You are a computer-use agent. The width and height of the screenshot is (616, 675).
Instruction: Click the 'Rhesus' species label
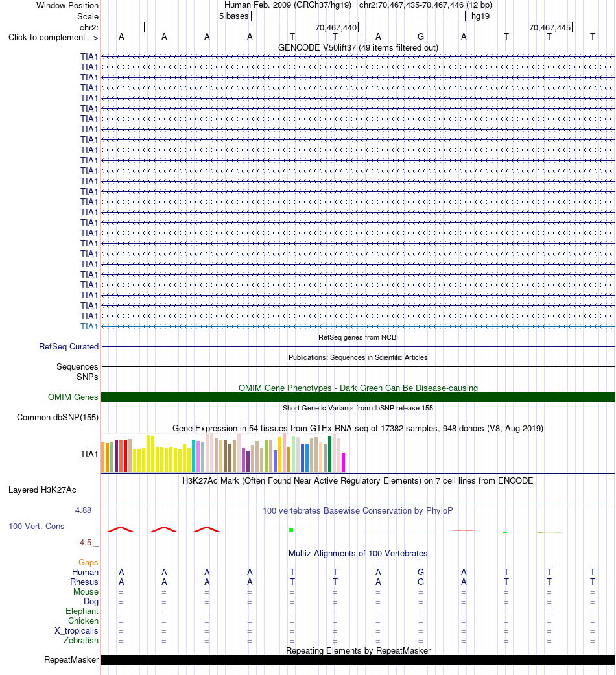coord(84,582)
